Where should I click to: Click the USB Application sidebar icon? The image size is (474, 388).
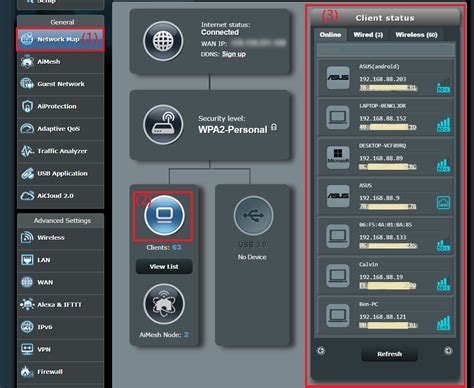point(27,173)
